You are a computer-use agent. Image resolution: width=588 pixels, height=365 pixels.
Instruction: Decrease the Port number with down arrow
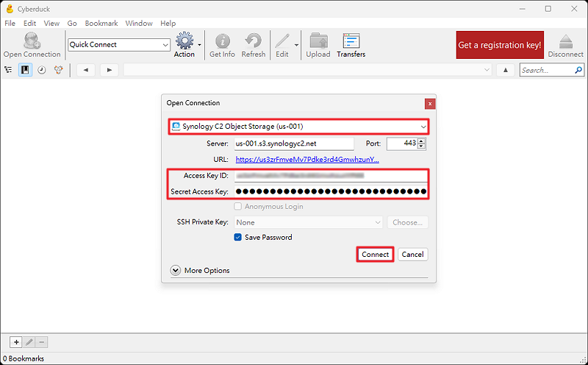(x=421, y=146)
